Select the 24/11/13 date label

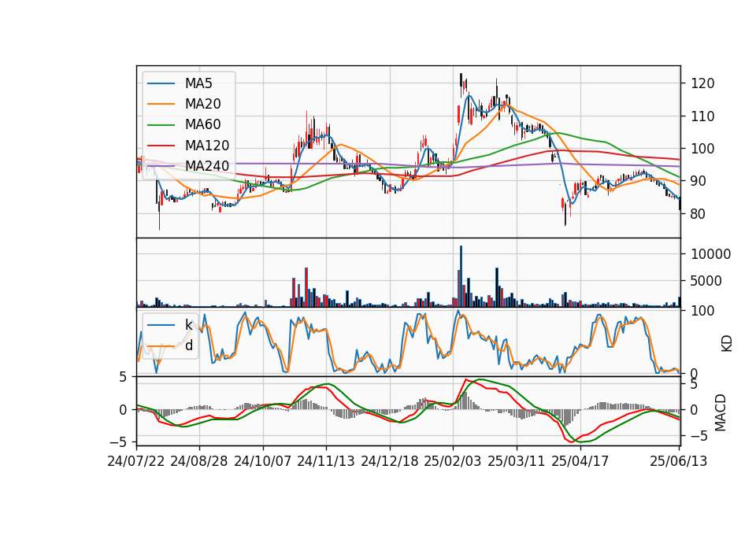tap(326, 461)
